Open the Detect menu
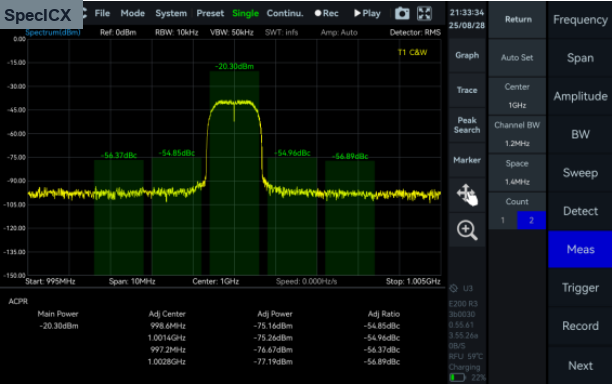 (x=580, y=211)
